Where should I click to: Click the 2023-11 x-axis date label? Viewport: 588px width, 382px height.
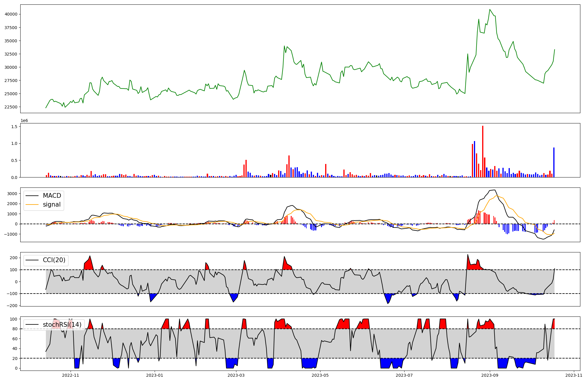click(574, 375)
